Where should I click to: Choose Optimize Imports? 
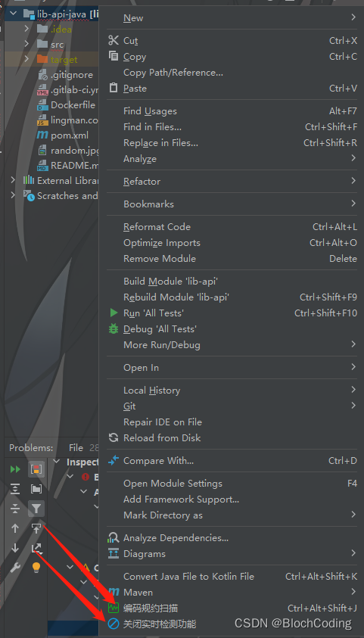232,242
